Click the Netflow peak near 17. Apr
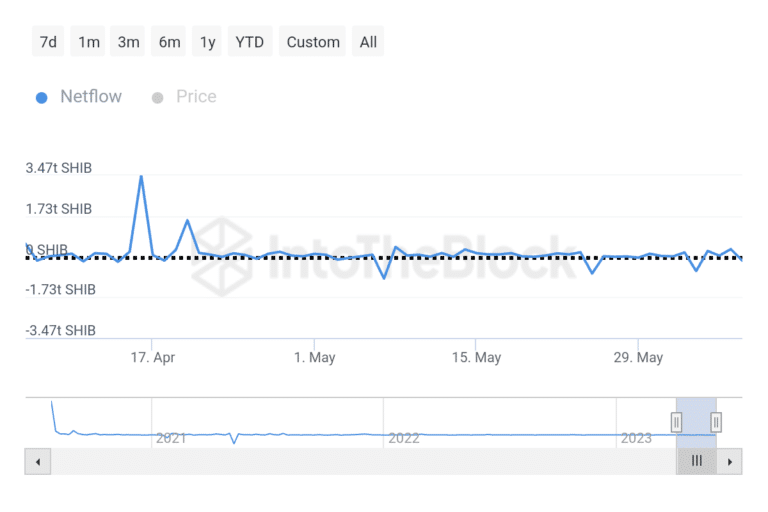Screen dimensions: 768x512 click(141, 176)
